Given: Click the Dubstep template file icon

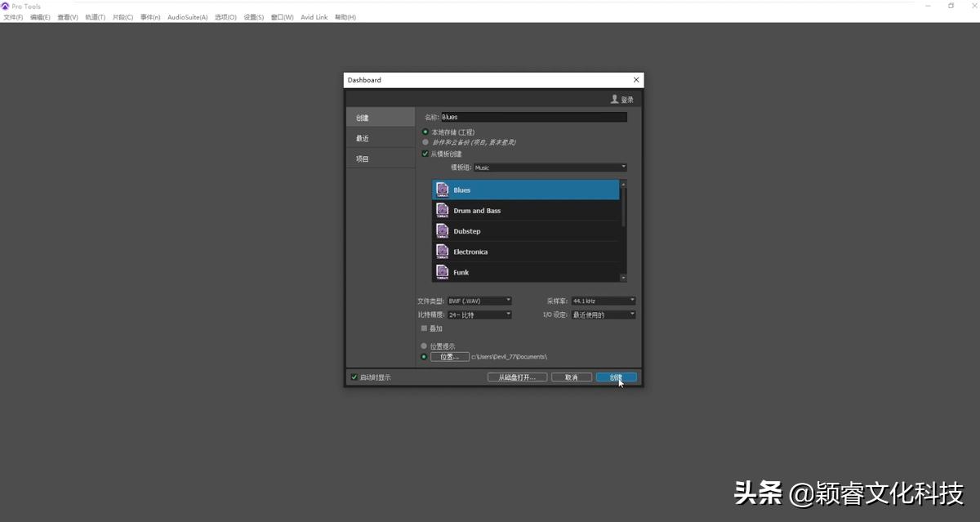Looking at the screenshot, I should [443, 231].
